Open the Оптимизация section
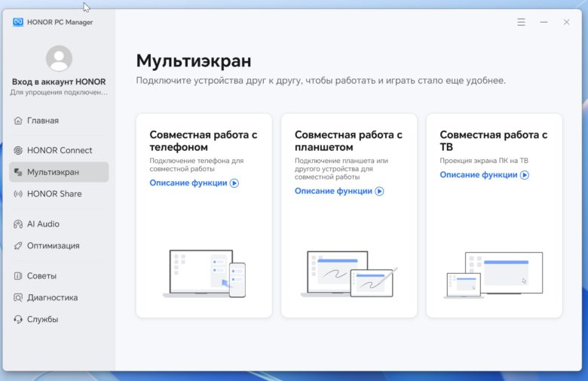Screen dimensions: 588x381 (x=59, y=245)
